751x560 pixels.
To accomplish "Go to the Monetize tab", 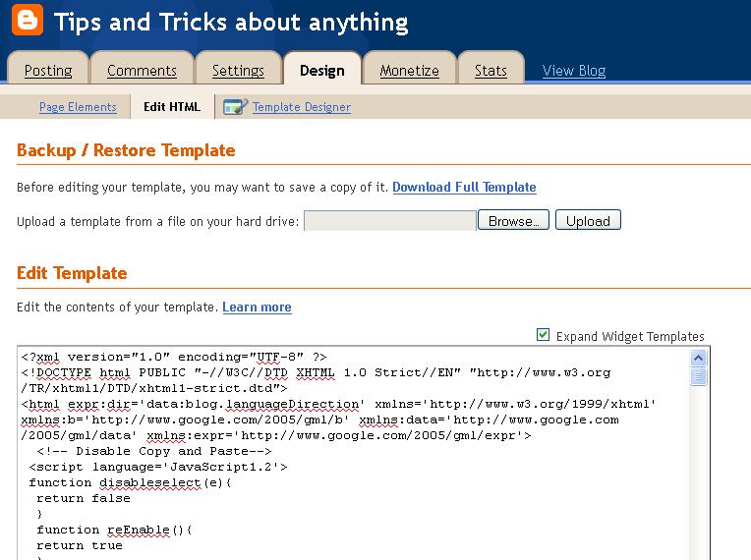I will point(409,71).
